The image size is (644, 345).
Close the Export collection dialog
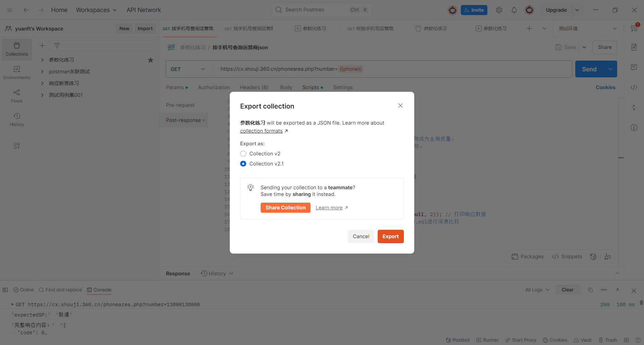(400, 106)
